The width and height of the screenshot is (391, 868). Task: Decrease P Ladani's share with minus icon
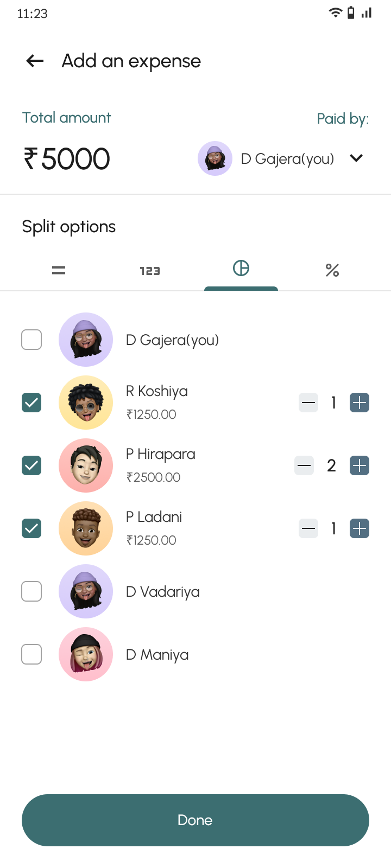click(x=308, y=528)
